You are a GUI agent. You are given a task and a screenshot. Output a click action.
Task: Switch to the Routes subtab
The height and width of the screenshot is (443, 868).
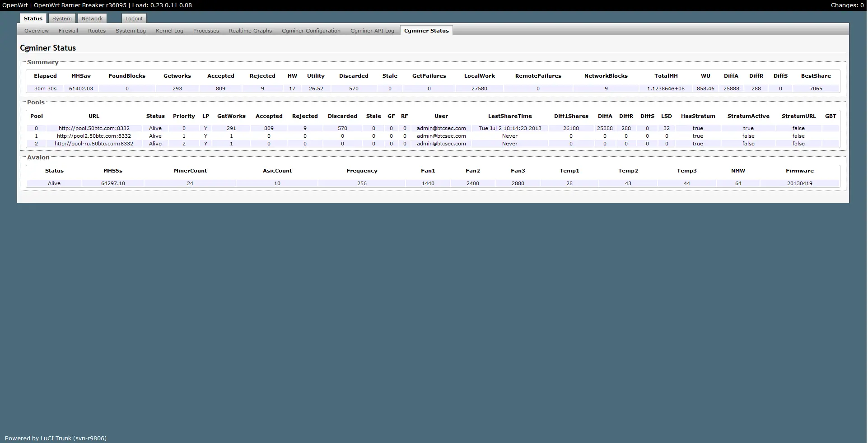point(97,31)
